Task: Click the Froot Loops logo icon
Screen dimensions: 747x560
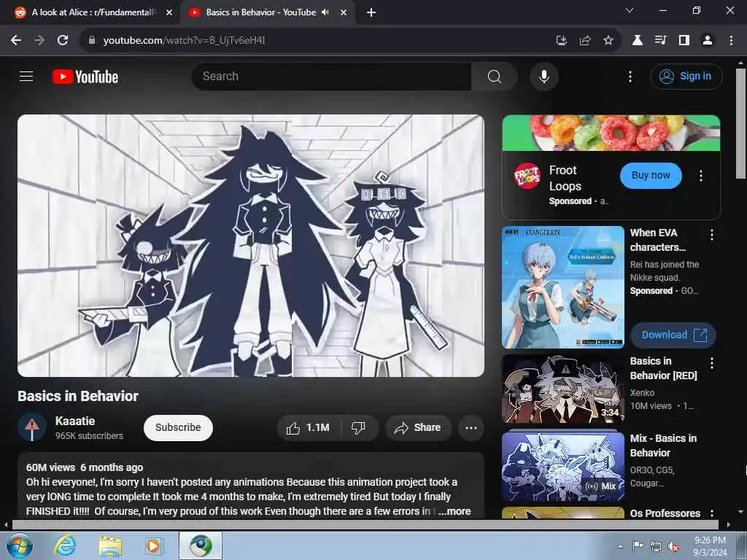Action: point(527,176)
